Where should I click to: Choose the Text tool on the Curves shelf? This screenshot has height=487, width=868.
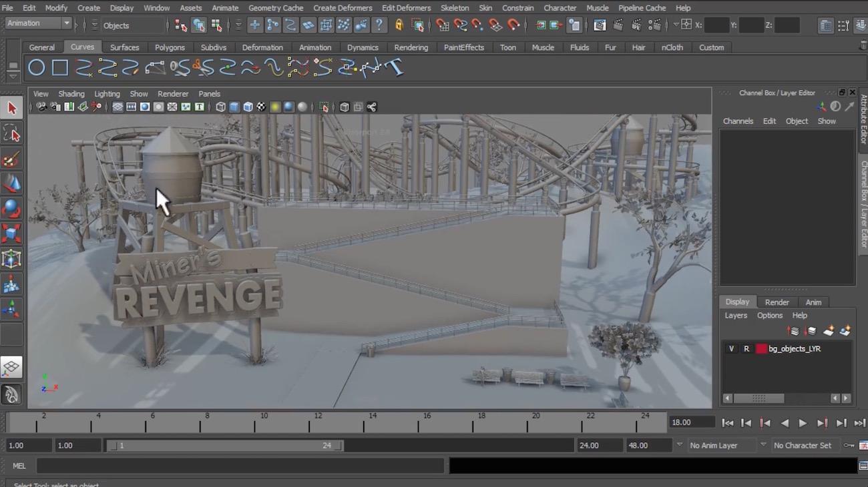click(394, 68)
